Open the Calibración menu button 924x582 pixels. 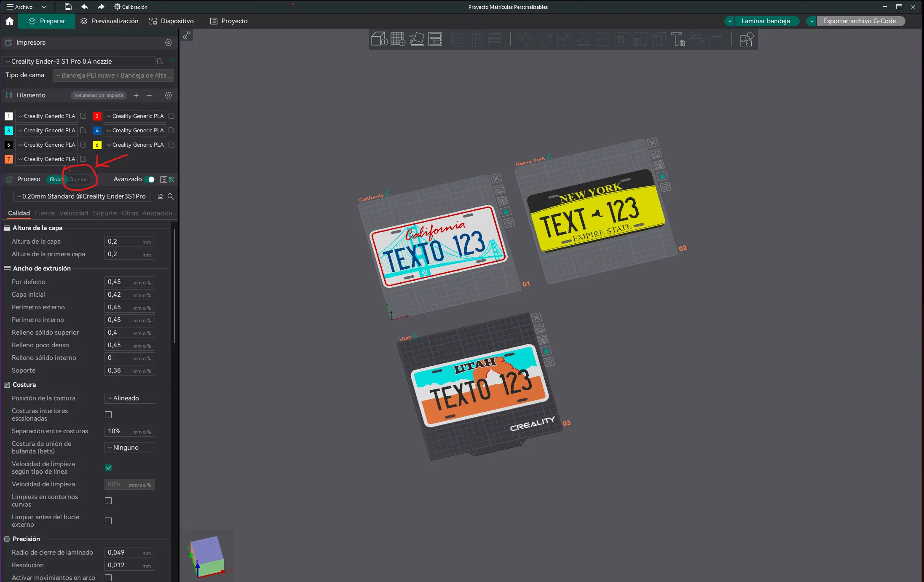131,7
